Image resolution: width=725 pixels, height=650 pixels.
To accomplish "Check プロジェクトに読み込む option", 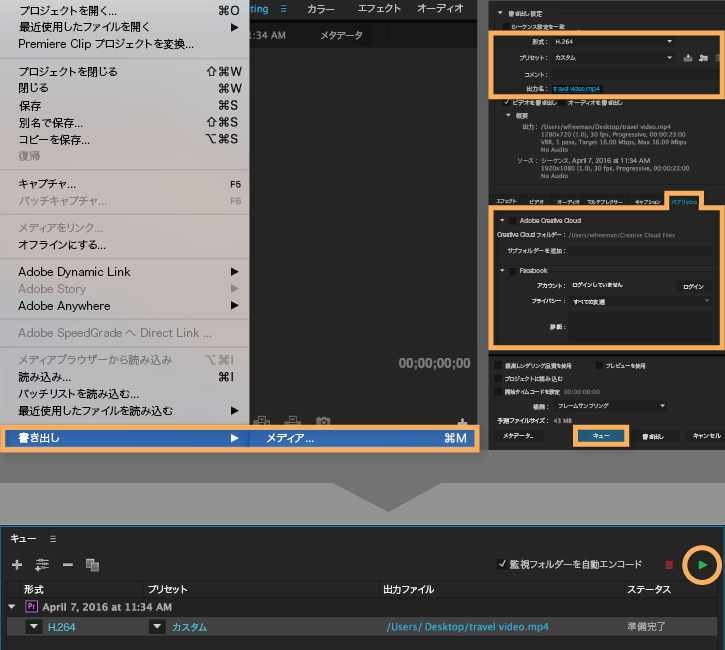I will (498, 378).
